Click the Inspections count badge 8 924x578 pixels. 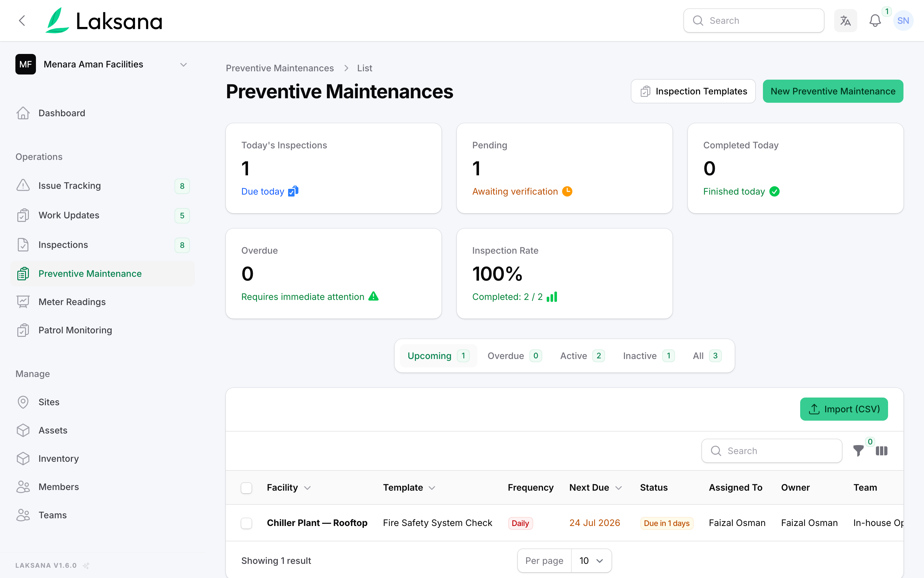tap(182, 245)
